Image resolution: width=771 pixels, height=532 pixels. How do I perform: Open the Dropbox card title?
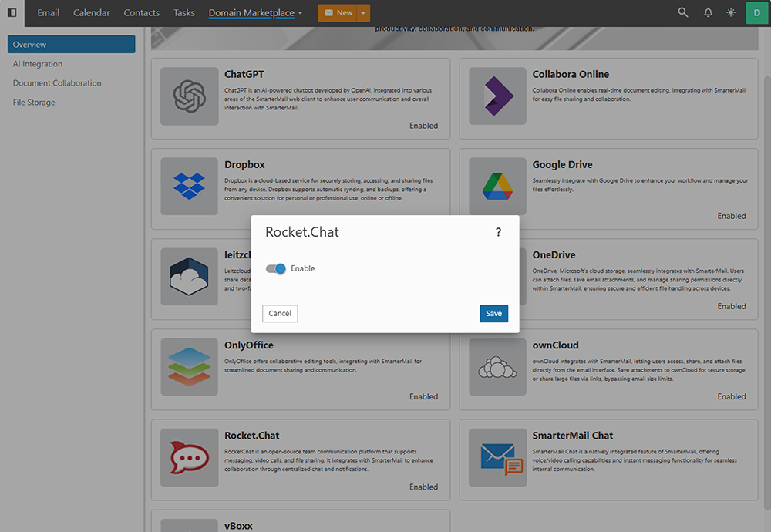(x=244, y=165)
